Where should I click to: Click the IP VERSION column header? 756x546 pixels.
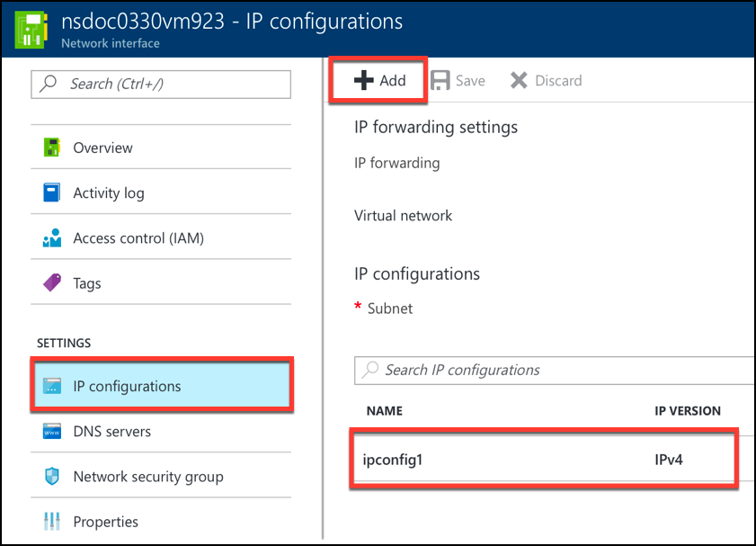688,410
